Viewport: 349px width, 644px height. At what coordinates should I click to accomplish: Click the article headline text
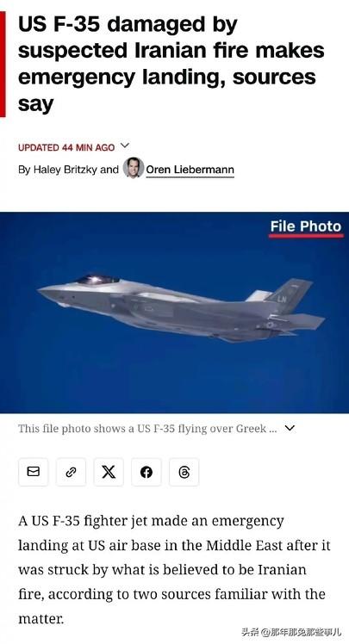(171, 64)
